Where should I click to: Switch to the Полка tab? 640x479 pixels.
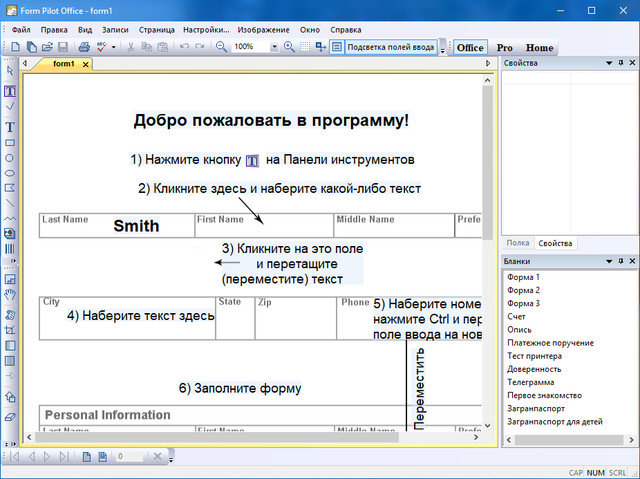coord(517,243)
